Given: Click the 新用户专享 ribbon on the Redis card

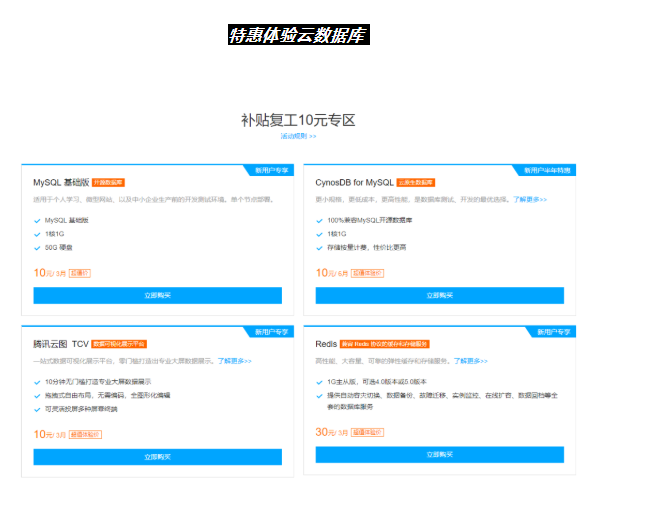Looking at the screenshot, I should click(x=553, y=332).
